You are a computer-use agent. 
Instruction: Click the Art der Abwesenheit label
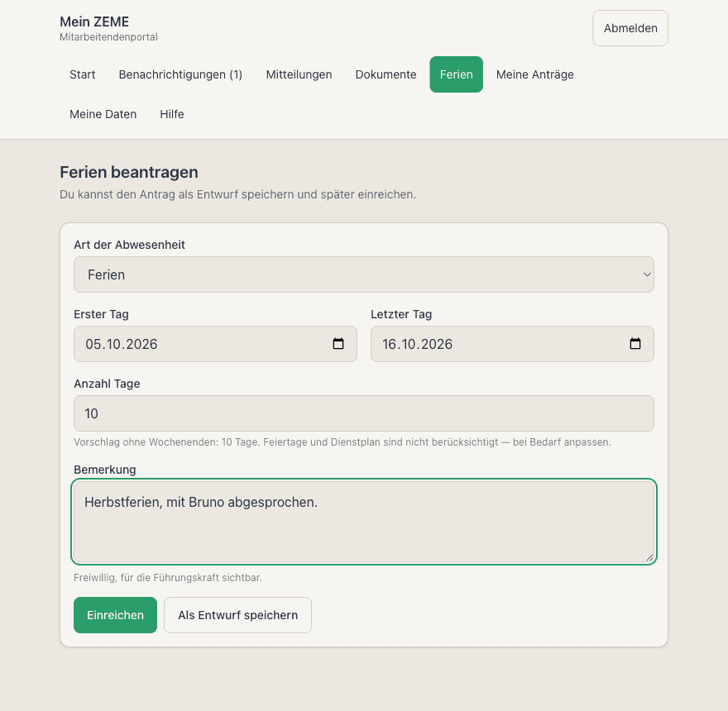(x=130, y=245)
